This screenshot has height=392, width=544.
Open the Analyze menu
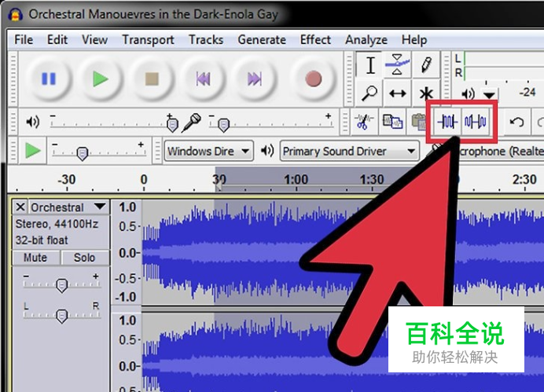(366, 40)
